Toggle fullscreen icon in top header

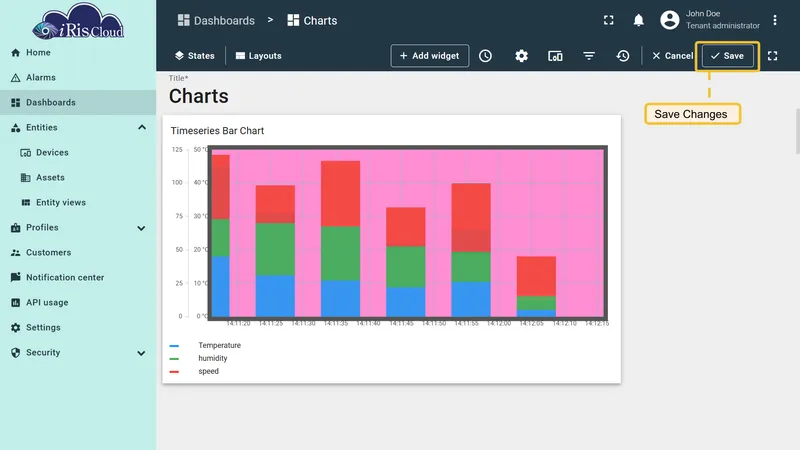pos(609,20)
